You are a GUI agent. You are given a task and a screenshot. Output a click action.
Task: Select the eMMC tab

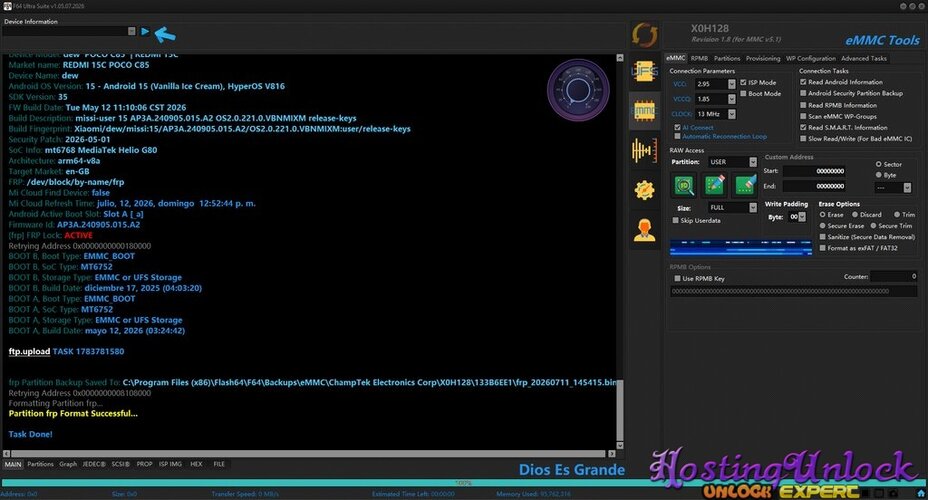(x=675, y=58)
